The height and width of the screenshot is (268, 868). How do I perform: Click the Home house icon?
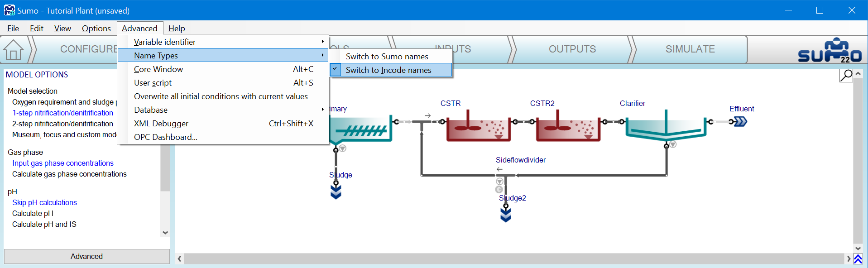(14, 50)
